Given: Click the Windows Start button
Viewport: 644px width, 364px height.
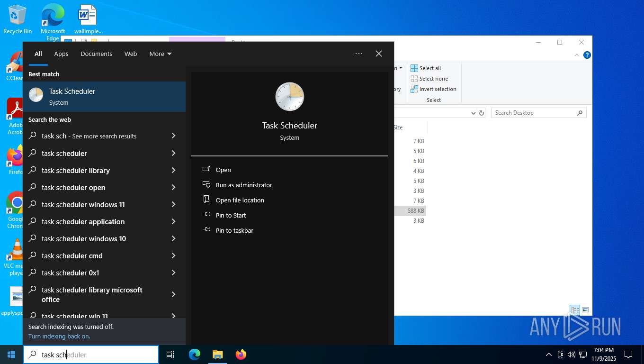Looking at the screenshot, I should click(x=11, y=355).
